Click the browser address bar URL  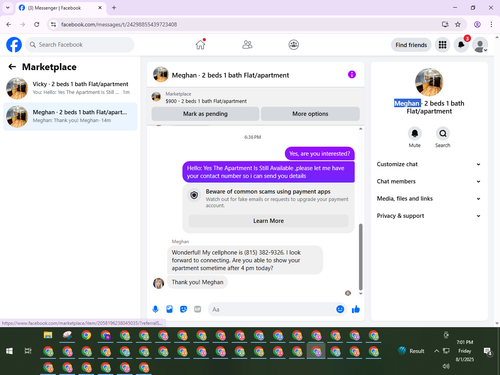(x=119, y=24)
